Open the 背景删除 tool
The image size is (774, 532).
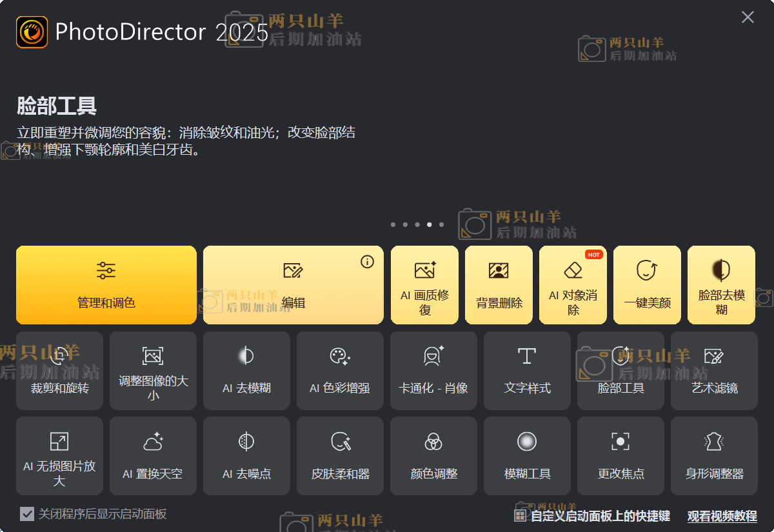click(499, 284)
